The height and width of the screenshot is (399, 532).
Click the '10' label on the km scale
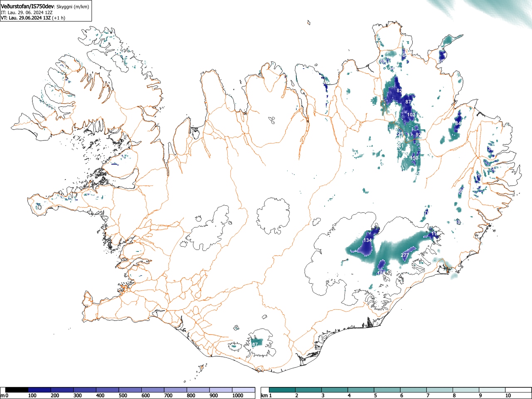pyautogui.click(x=508, y=396)
